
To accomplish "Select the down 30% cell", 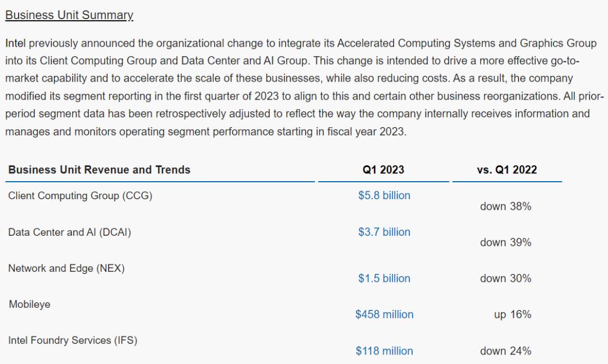I will pos(506,278).
